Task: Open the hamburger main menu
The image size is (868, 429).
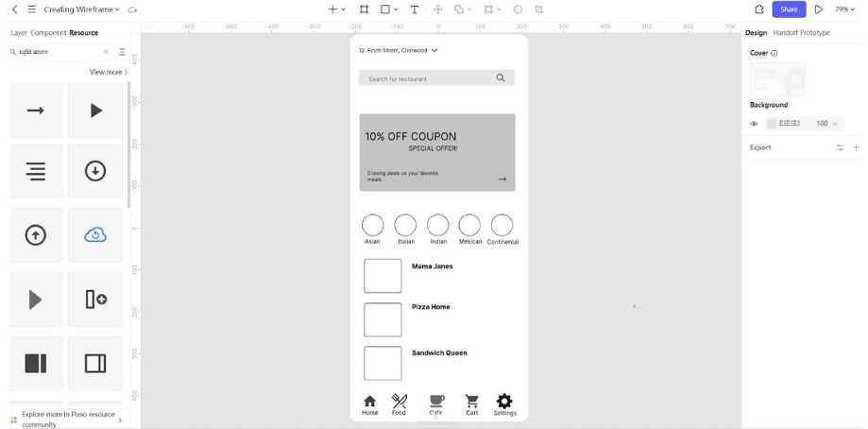Action: coord(31,9)
